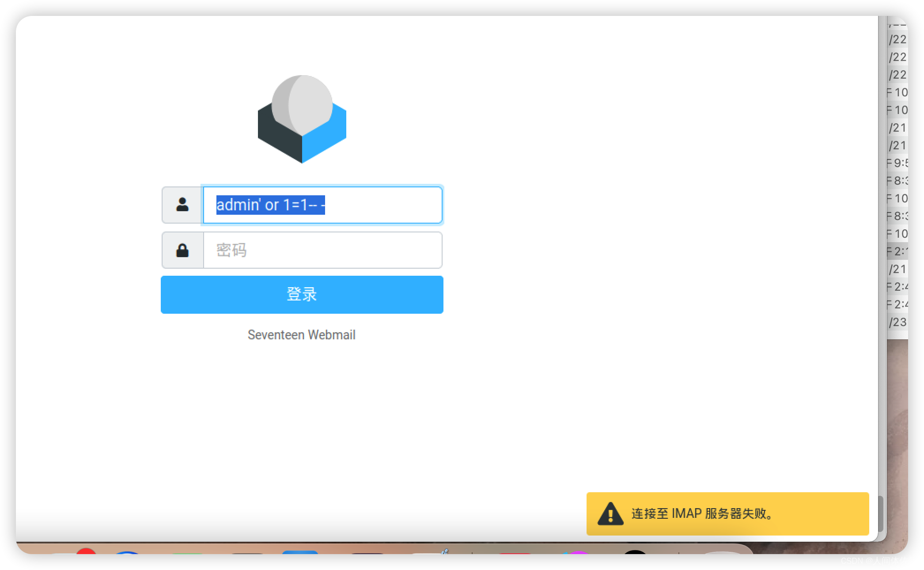This screenshot has height=570, width=924.
Task: Select the /21 row below highlighted row
Action: (x=897, y=269)
